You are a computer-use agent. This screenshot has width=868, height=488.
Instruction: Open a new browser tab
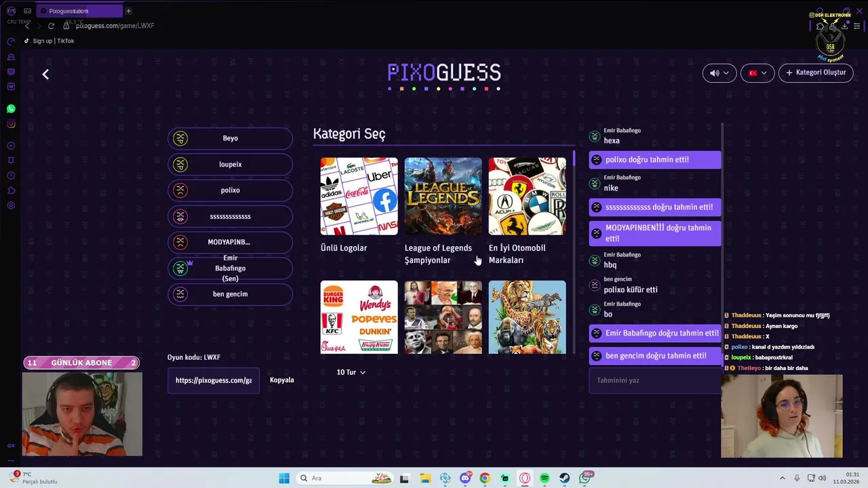click(x=128, y=11)
